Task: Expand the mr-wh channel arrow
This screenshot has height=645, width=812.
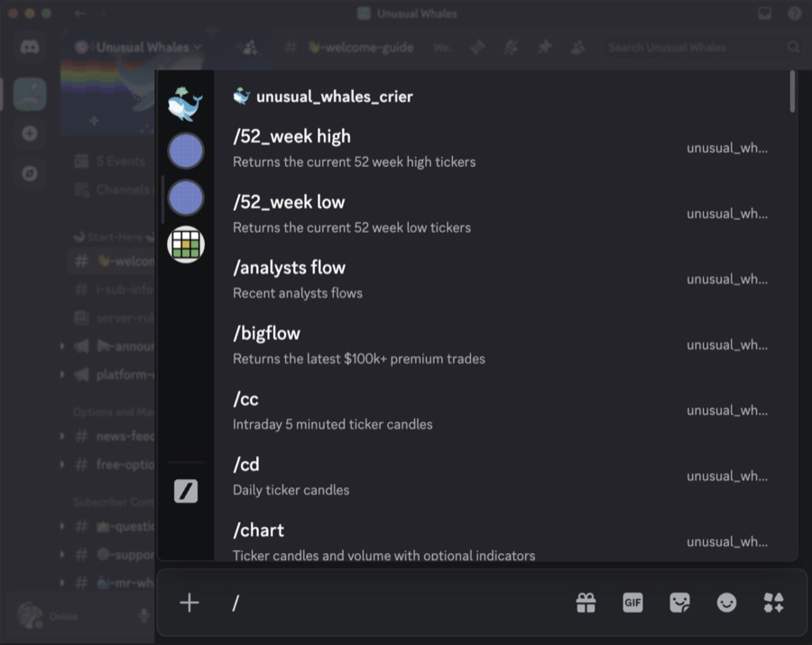Action: [62, 583]
